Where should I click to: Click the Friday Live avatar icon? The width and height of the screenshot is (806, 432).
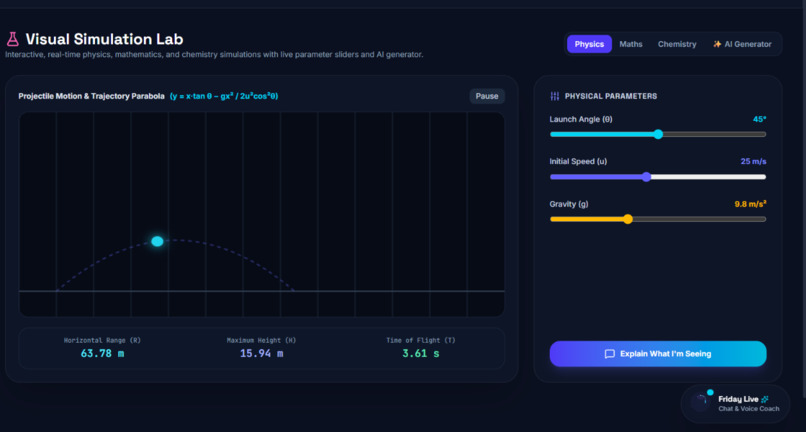pyautogui.click(x=700, y=403)
